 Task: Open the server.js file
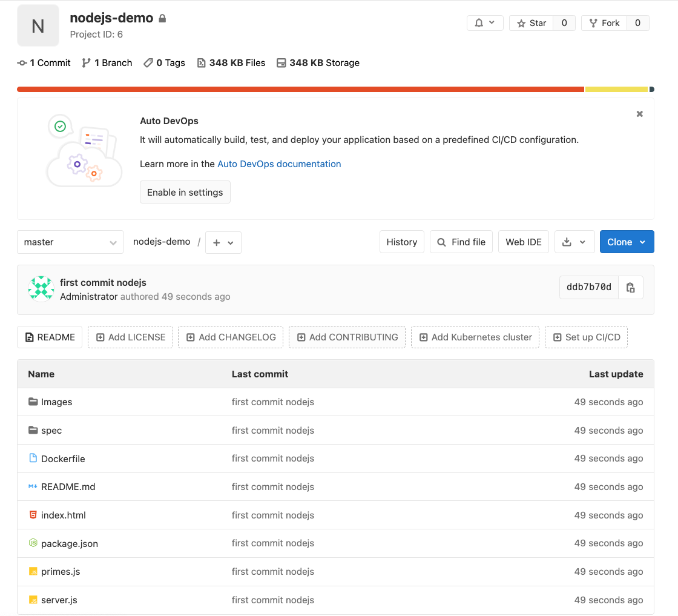[x=59, y=600]
